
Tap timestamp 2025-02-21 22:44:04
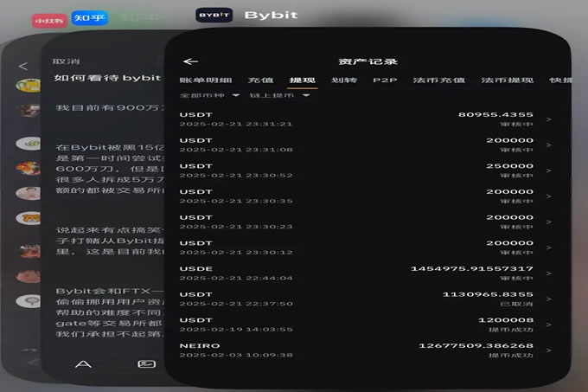tap(236, 278)
